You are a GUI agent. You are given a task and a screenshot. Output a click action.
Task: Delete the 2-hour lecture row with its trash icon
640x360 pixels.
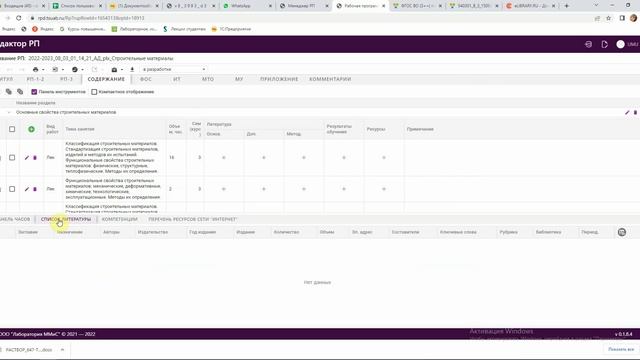pyautogui.click(x=35, y=189)
